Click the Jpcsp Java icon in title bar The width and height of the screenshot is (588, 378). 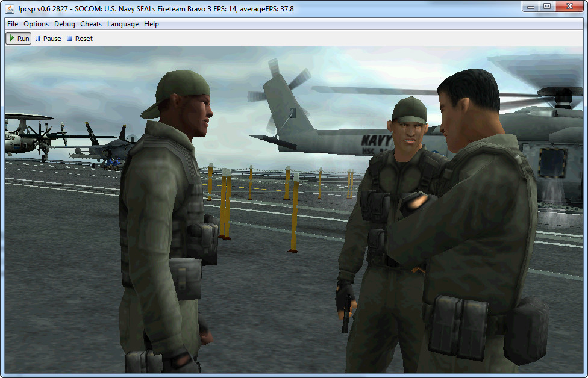click(x=10, y=9)
